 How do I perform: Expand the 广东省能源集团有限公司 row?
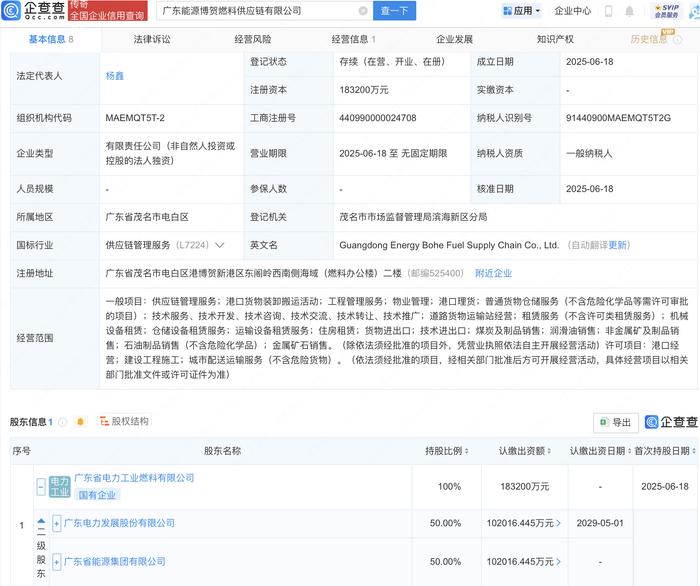point(56,561)
